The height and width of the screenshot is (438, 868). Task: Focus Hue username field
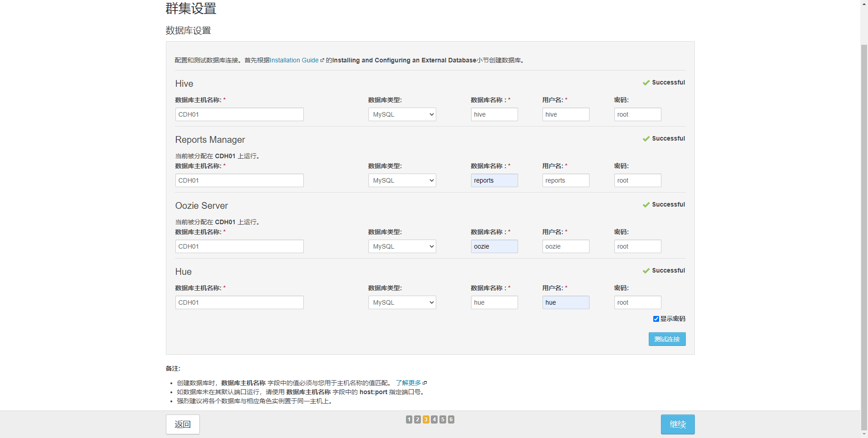(566, 302)
